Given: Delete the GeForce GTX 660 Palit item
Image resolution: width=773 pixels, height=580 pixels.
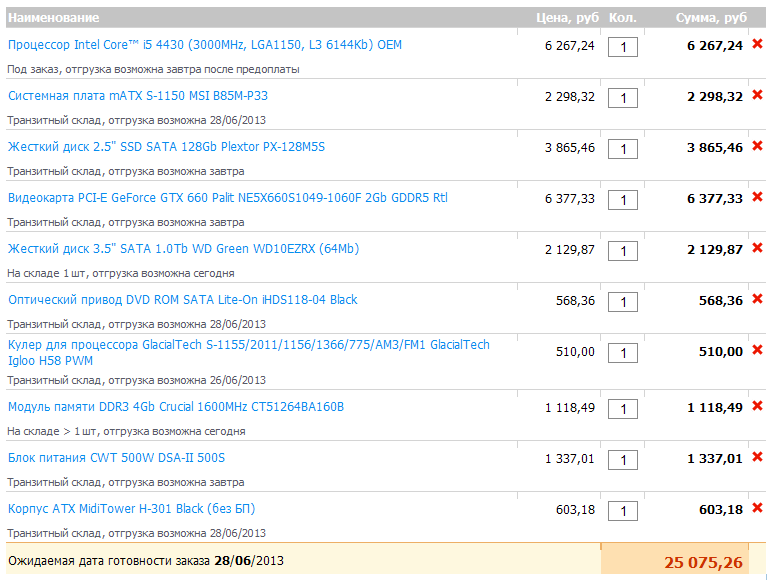Looking at the screenshot, I should [757, 198].
